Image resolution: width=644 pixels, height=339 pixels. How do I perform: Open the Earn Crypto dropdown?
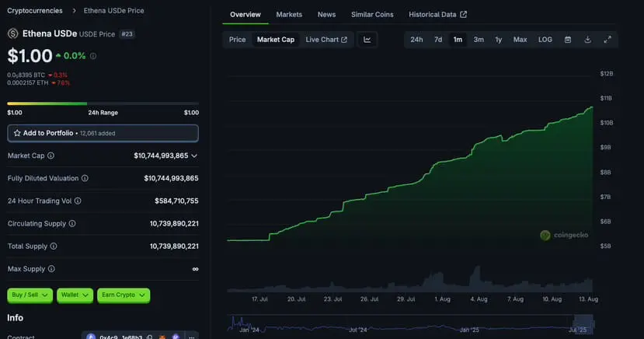point(124,295)
